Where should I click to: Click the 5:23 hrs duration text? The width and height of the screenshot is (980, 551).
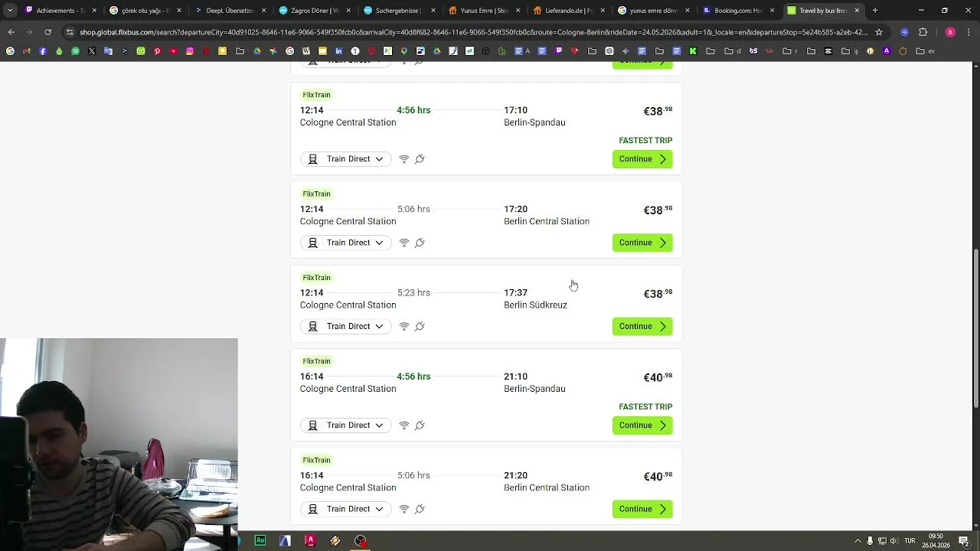[x=413, y=293]
